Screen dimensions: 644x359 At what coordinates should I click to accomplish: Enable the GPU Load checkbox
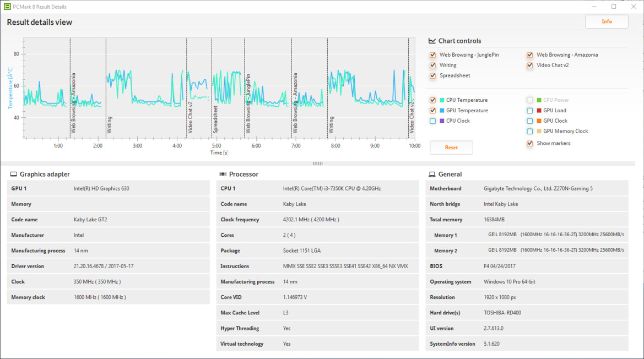530,110
